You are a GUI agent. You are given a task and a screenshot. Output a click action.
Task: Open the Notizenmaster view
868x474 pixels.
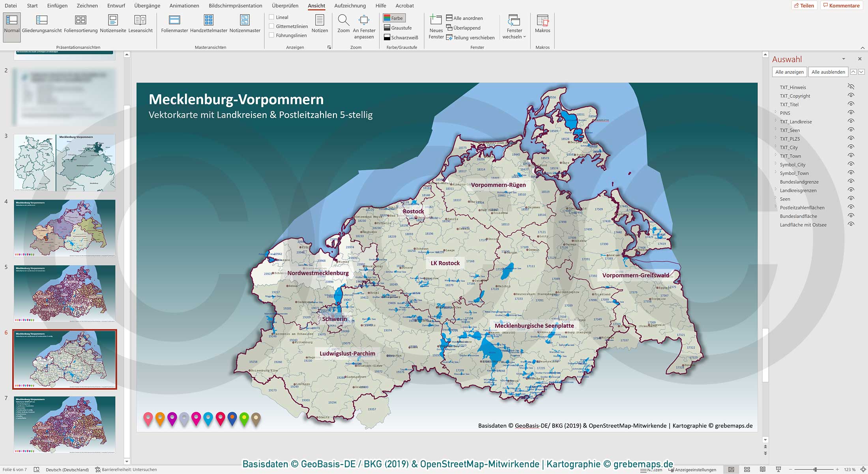point(245,24)
